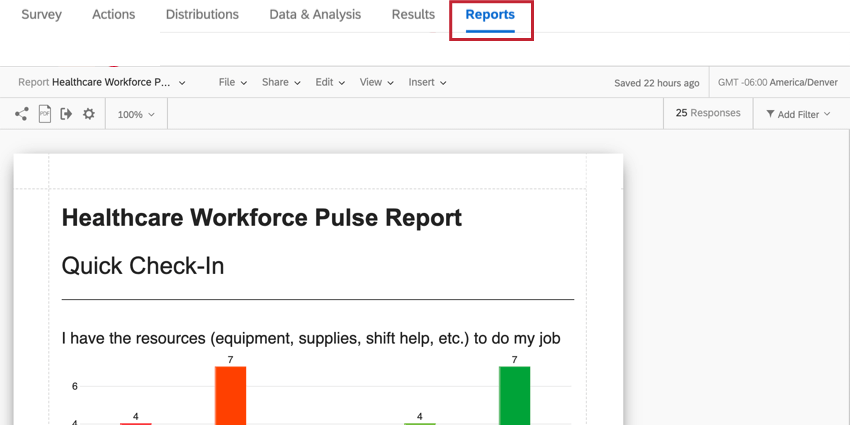Image resolution: width=850 pixels, height=425 pixels.
Task: Export report using the PDF icon
Action: [x=44, y=114]
